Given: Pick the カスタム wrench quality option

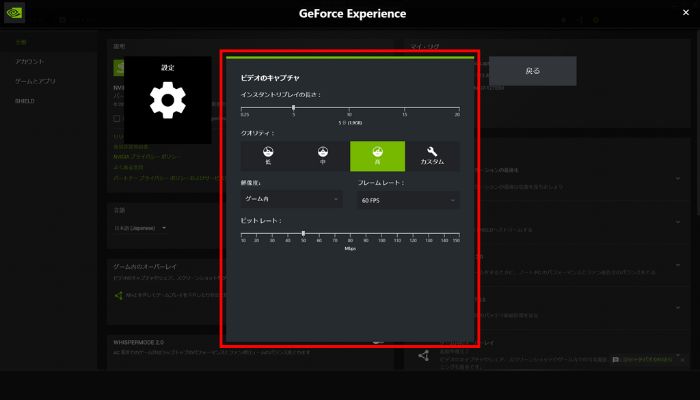Looking at the screenshot, I should click(x=432, y=155).
